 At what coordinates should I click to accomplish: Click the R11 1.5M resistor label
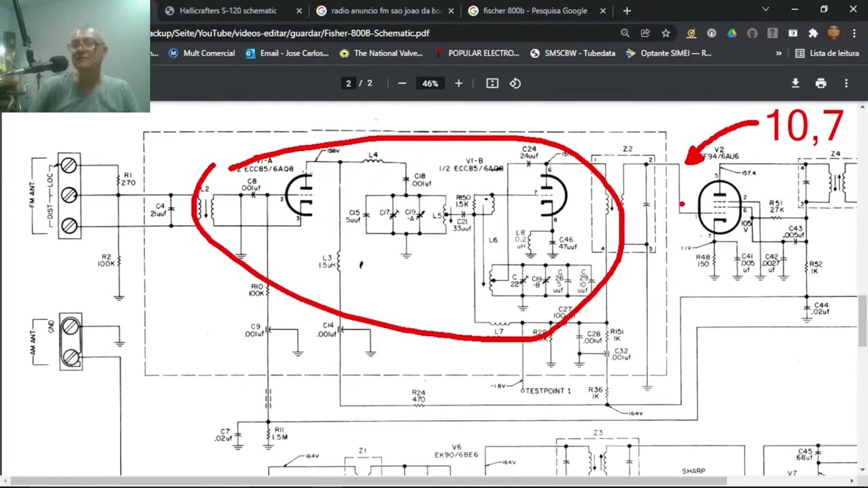pos(279,434)
